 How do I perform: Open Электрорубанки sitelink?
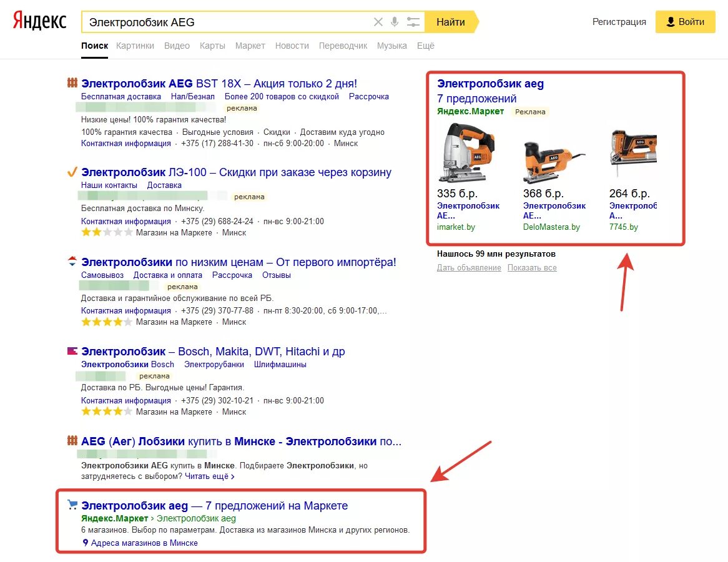point(214,365)
